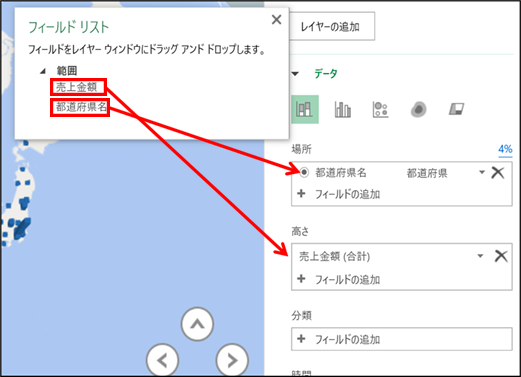This screenshot has height=377, width=521.
Task: Remove 売上金額 (合計) from 高さ
Action: click(x=501, y=256)
